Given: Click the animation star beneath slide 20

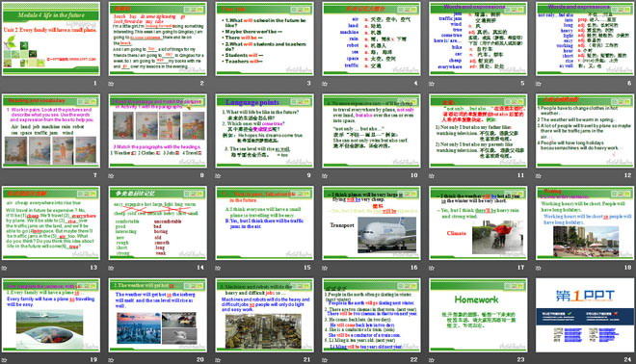Looking at the screenshot, I should (111, 360).
